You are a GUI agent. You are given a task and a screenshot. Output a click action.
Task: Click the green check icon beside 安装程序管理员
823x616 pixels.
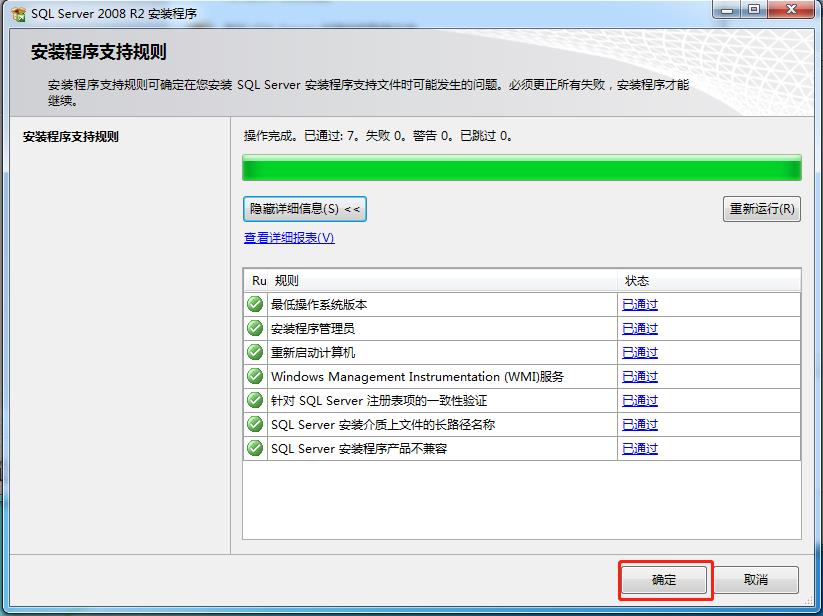point(254,328)
